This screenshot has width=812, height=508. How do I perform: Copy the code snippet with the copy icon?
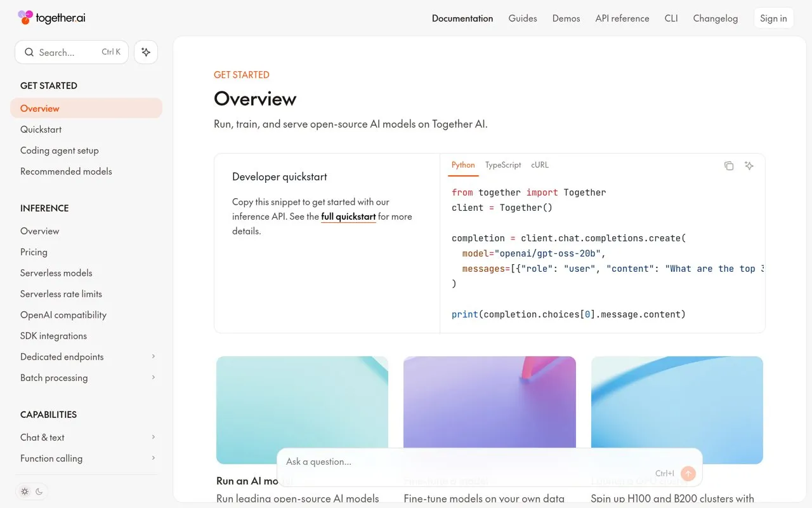[729, 166]
